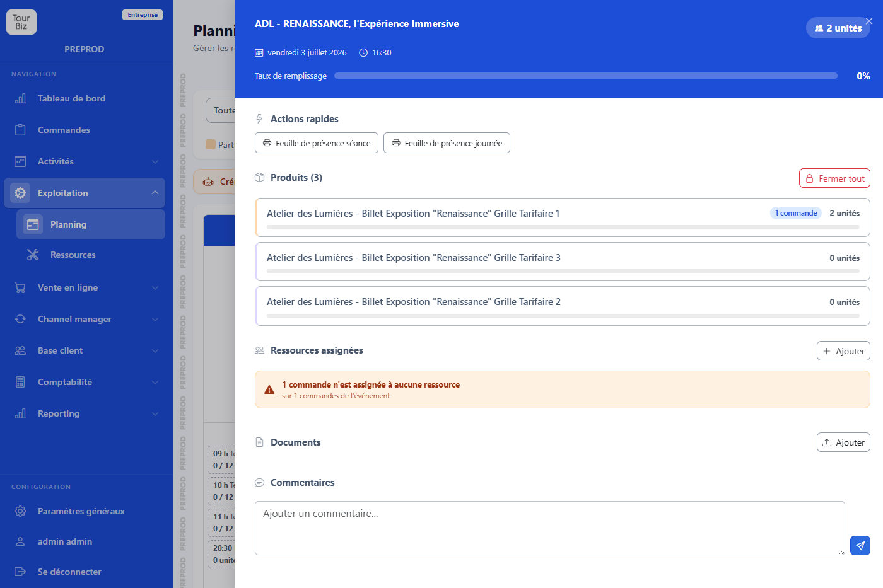Select Se déconnecter to log out

(x=85, y=572)
